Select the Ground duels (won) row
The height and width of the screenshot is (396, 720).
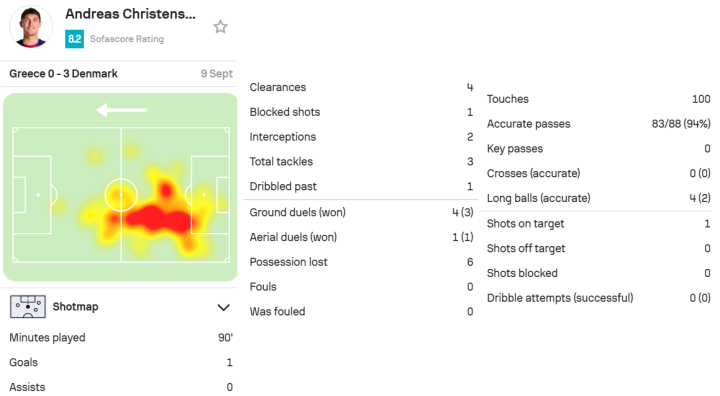361,212
